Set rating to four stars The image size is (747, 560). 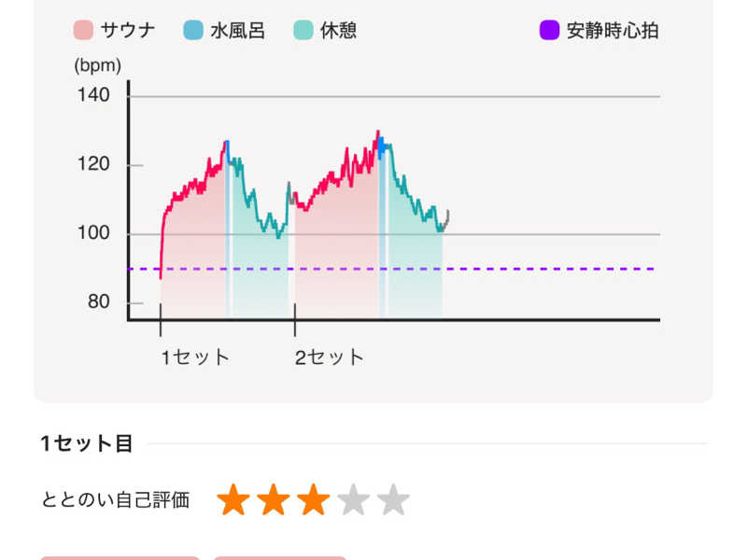(354, 500)
